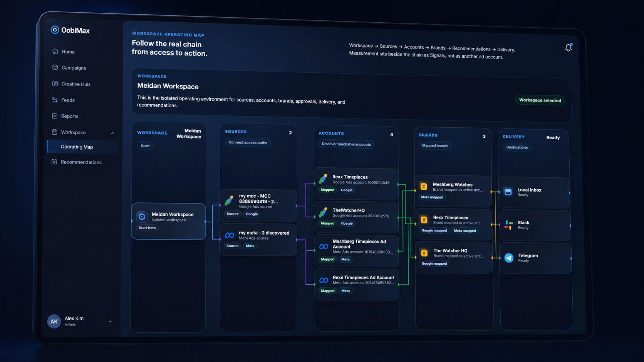Click the Mapped tag on Rexx Timepieces account

(327, 190)
